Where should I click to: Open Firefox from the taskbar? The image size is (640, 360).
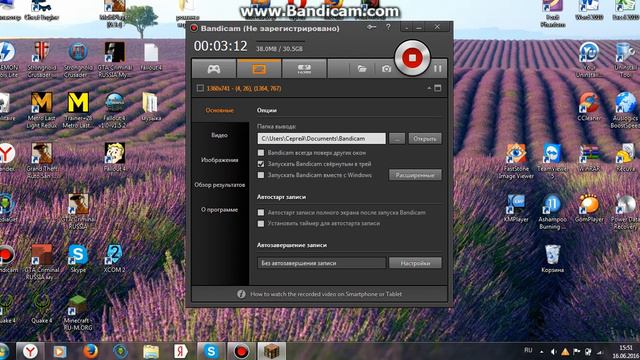(90, 351)
